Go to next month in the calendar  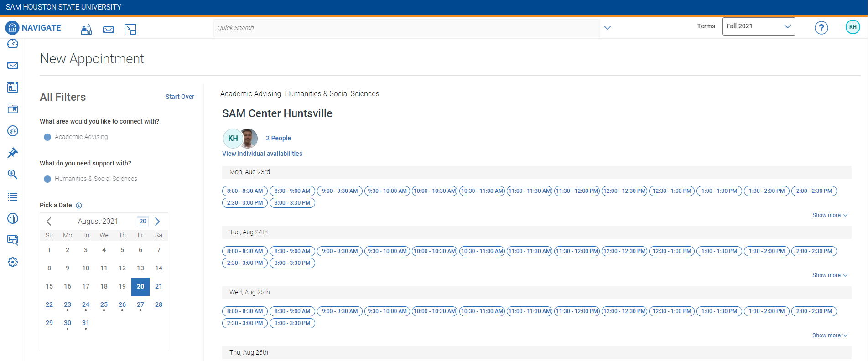click(157, 222)
